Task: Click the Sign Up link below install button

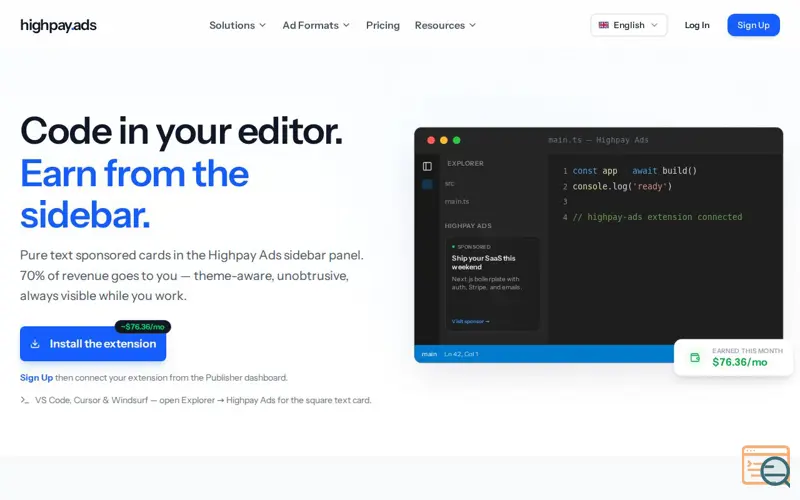Action: click(36, 378)
